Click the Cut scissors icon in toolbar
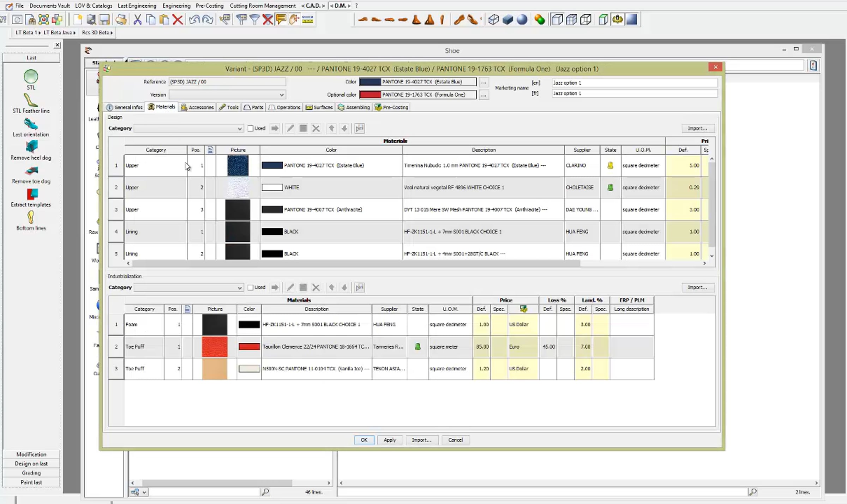This screenshot has height=504, width=847. [x=137, y=19]
